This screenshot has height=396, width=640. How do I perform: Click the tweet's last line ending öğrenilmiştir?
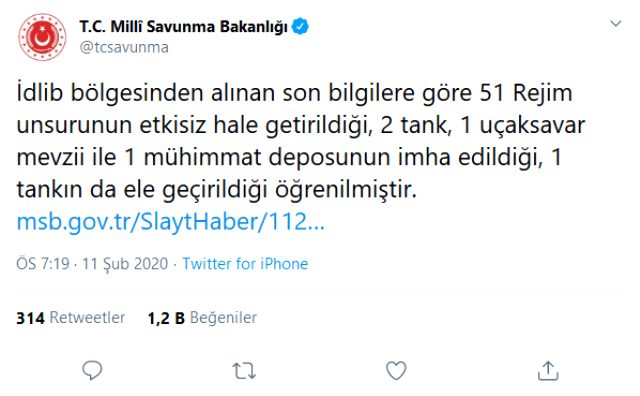(x=217, y=190)
